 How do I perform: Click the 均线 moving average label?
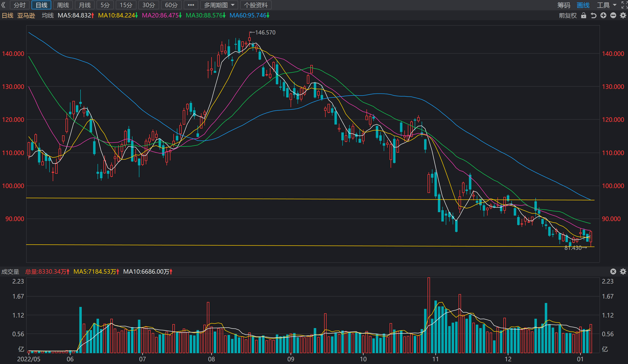pyautogui.click(x=48, y=16)
